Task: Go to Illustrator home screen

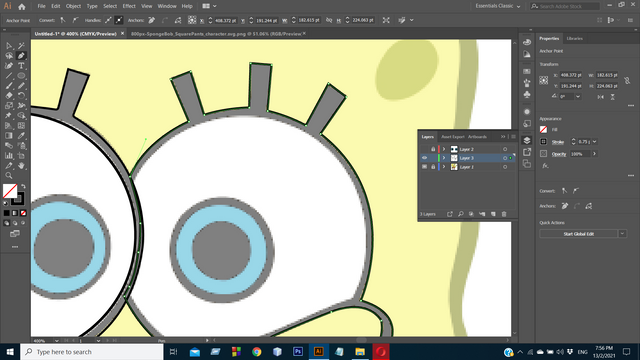Action: click(x=22, y=6)
